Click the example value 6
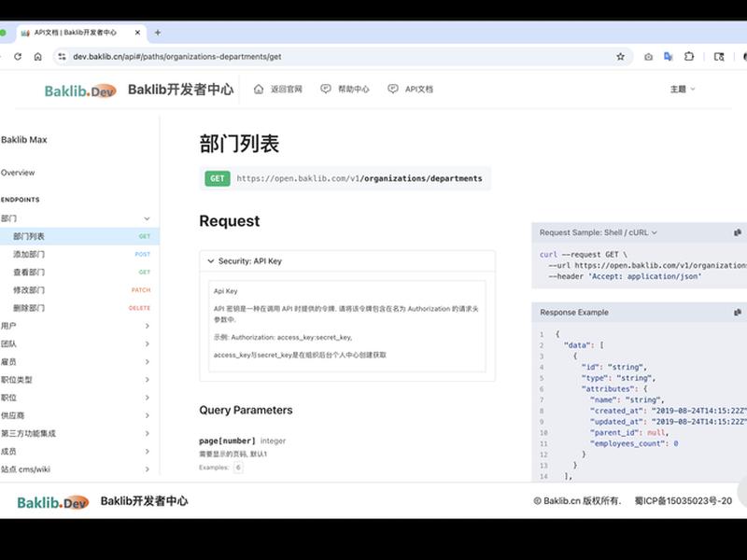Image resolution: width=747 pixels, height=560 pixels. pyautogui.click(x=238, y=468)
